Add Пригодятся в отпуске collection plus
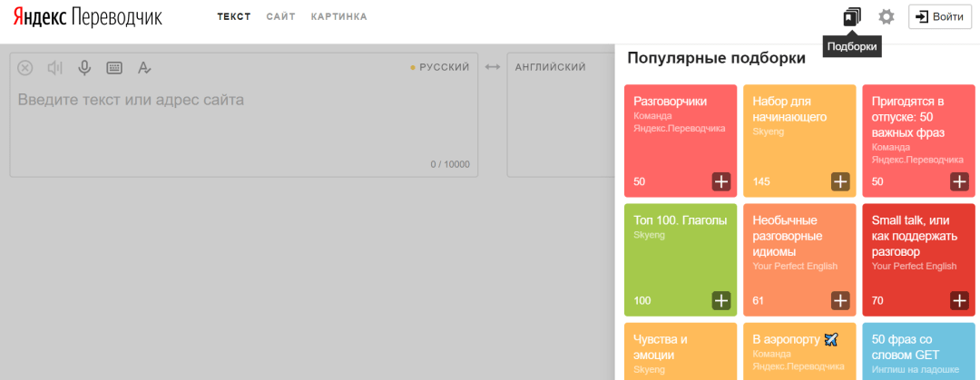The width and height of the screenshot is (980, 380). 959,182
